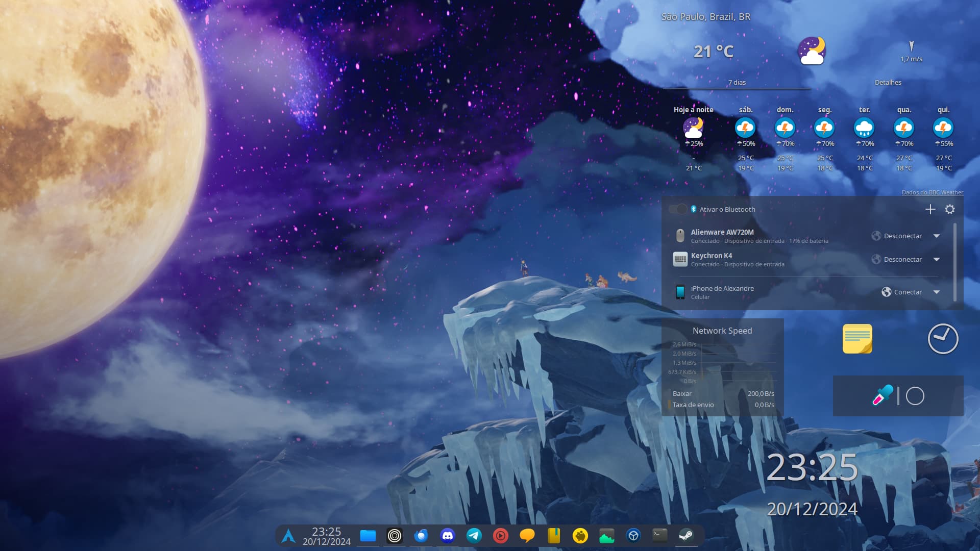Expand the Alienware AW720M dropdown arrow

pos(937,236)
